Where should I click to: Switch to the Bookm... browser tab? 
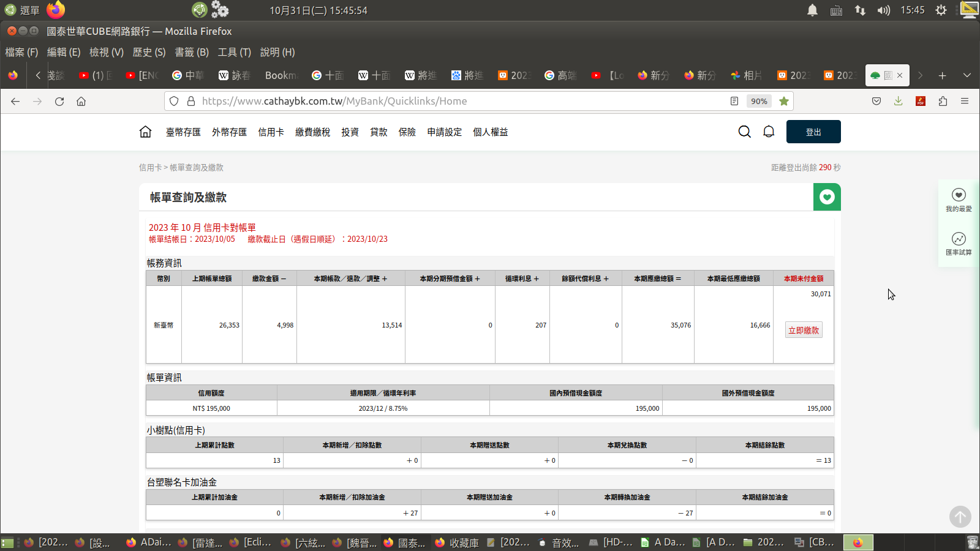[x=281, y=75]
